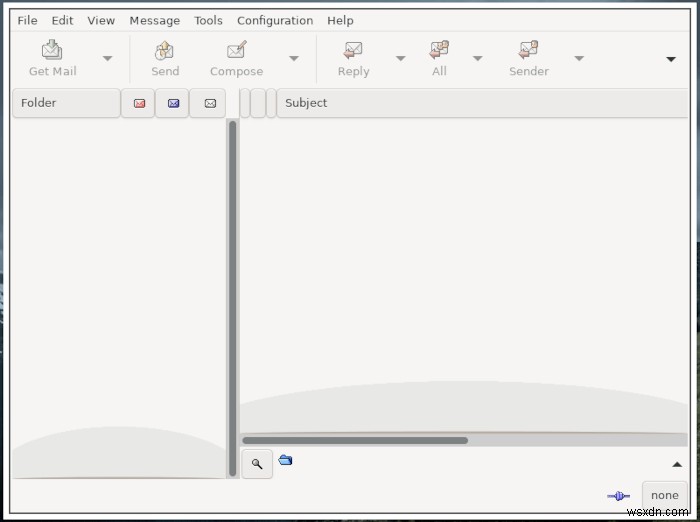700x522 pixels.
Task: Click the red new-messages column icon
Action: tap(139, 103)
